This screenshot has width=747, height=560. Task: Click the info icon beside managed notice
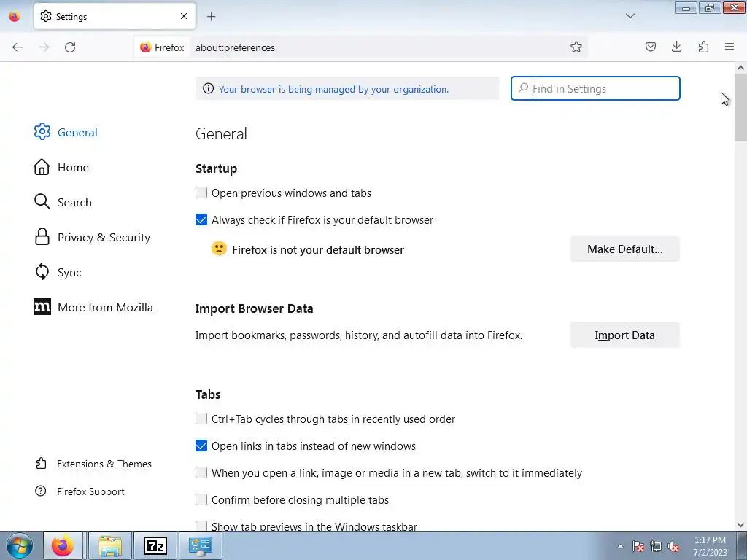pyautogui.click(x=208, y=88)
